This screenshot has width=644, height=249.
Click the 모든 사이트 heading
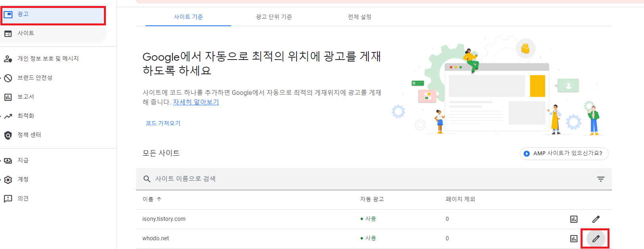(161, 153)
